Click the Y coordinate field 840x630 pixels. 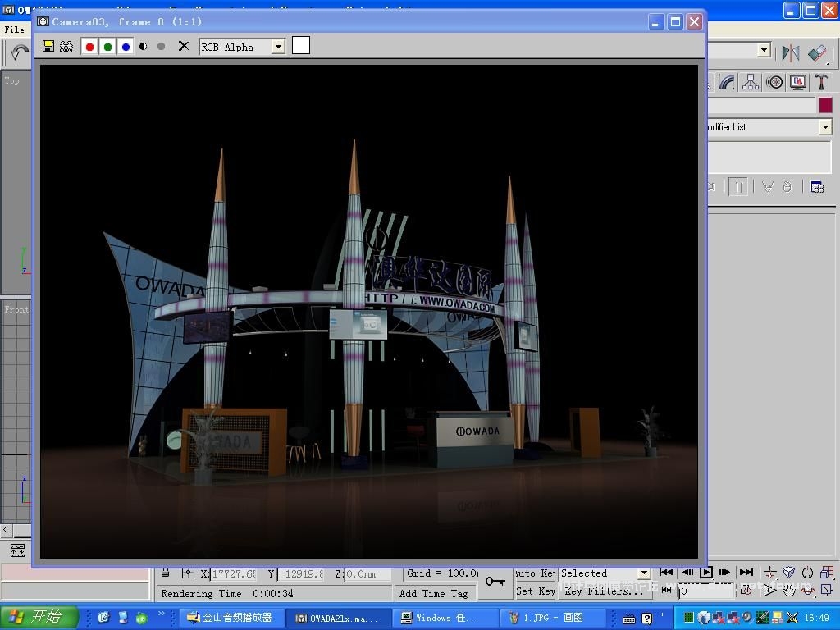300,573
